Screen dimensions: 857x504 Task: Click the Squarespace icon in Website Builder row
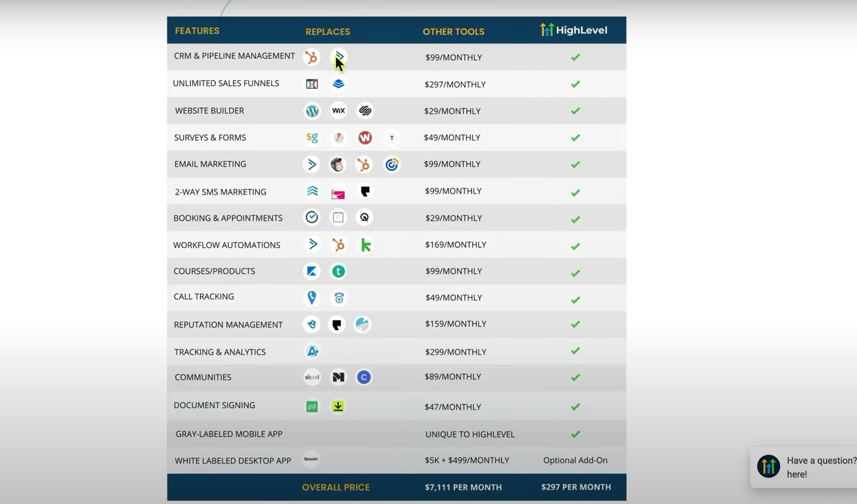point(365,110)
